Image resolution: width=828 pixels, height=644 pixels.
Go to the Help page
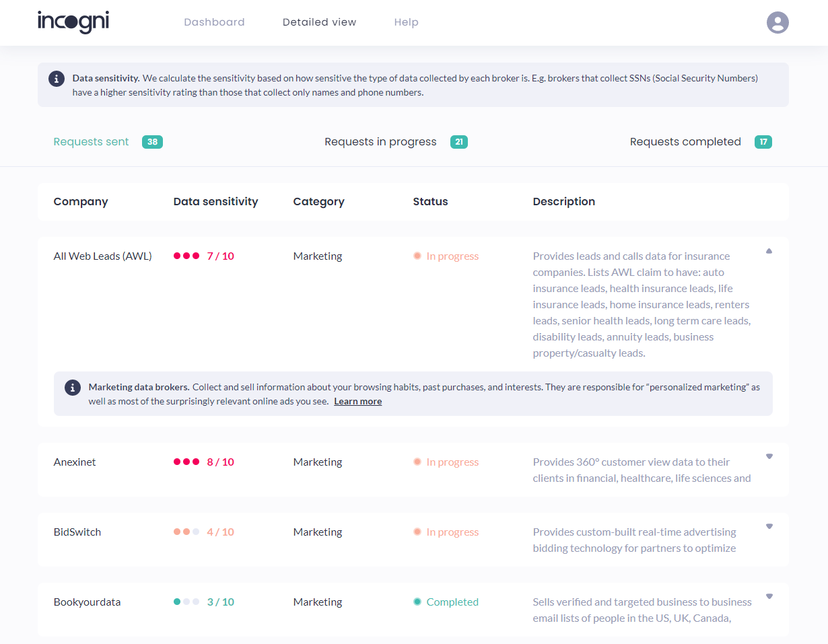[406, 22]
